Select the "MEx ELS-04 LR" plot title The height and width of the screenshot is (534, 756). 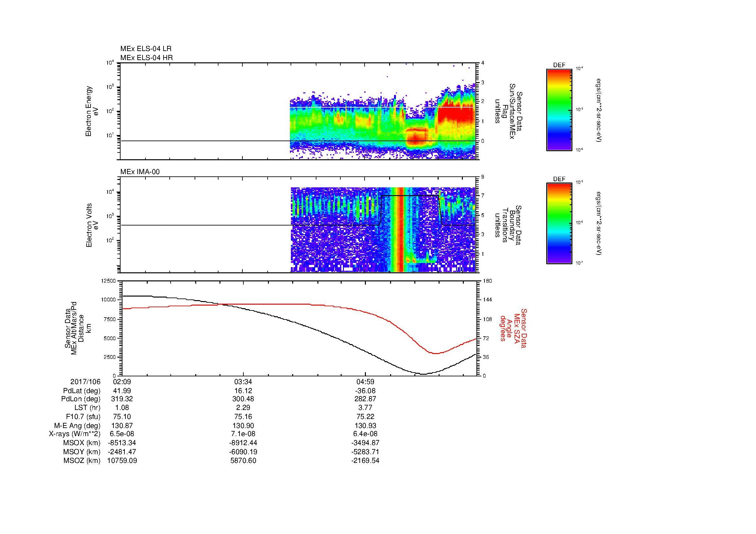[x=146, y=49]
